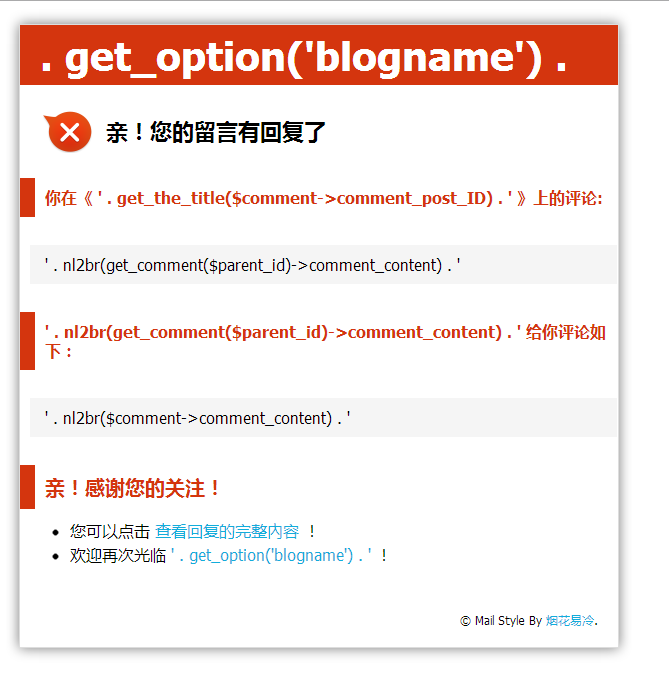The width and height of the screenshot is (669, 688).
Task: Open the 查看回复的完整内容 link
Action: click(x=227, y=531)
